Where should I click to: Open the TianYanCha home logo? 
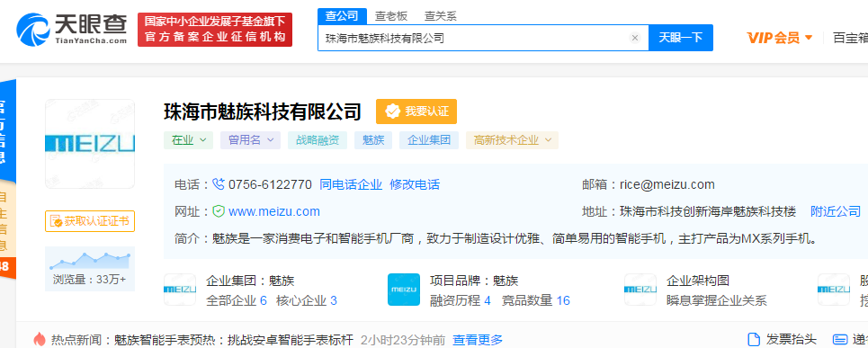72,29
